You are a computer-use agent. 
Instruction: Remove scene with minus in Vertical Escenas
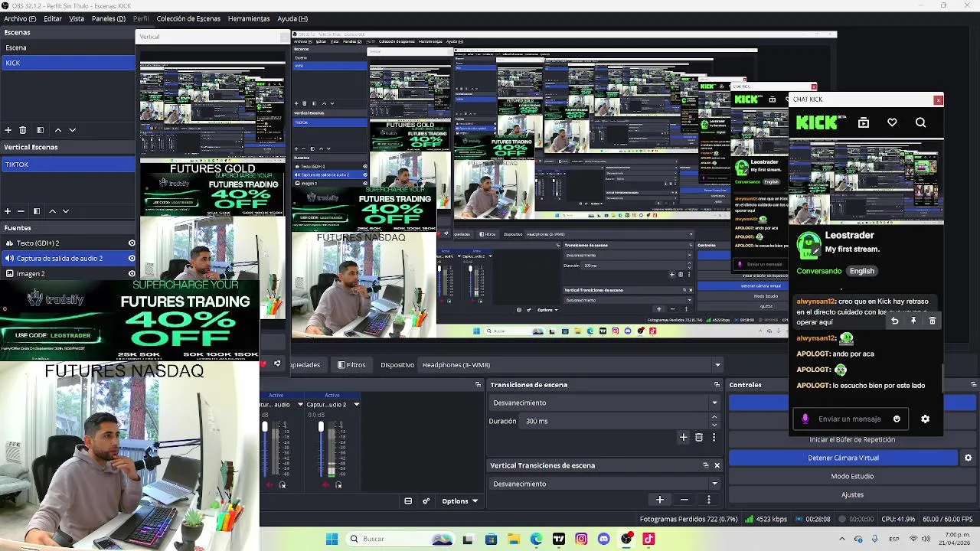click(x=21, y=211)
